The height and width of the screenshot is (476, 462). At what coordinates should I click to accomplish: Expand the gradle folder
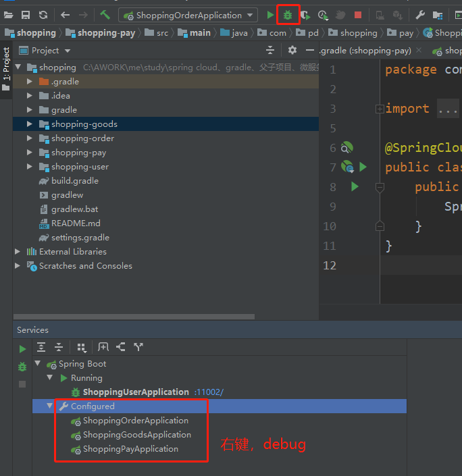click(x=30, y=109)
